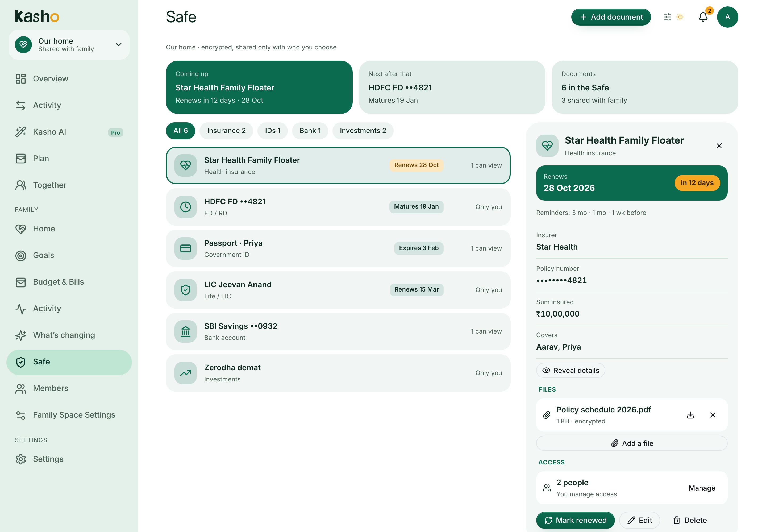
Task: Click the SBI Savings bank icon
Action: pyautogui.click(x=185, y=332)
